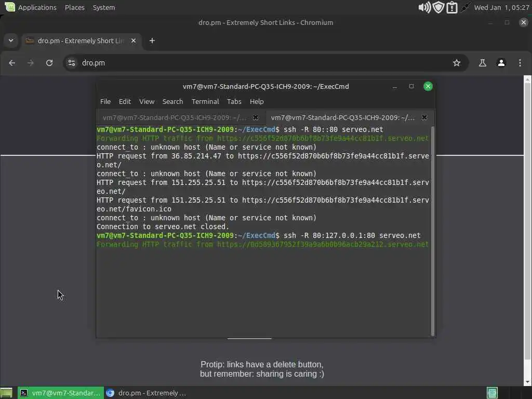Open a new Chromium tab

[x=152, y=41]
